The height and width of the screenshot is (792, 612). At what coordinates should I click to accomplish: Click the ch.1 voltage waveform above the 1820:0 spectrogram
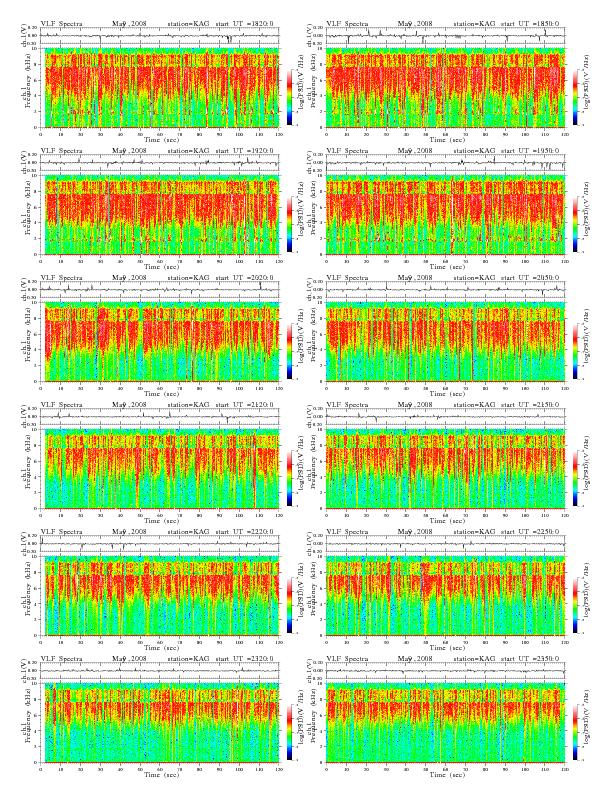click(160, 36)
